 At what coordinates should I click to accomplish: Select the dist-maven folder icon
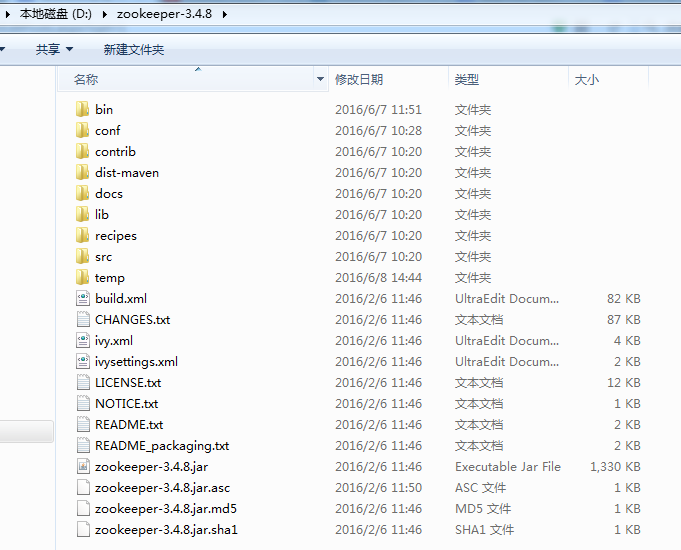(83, 172)
